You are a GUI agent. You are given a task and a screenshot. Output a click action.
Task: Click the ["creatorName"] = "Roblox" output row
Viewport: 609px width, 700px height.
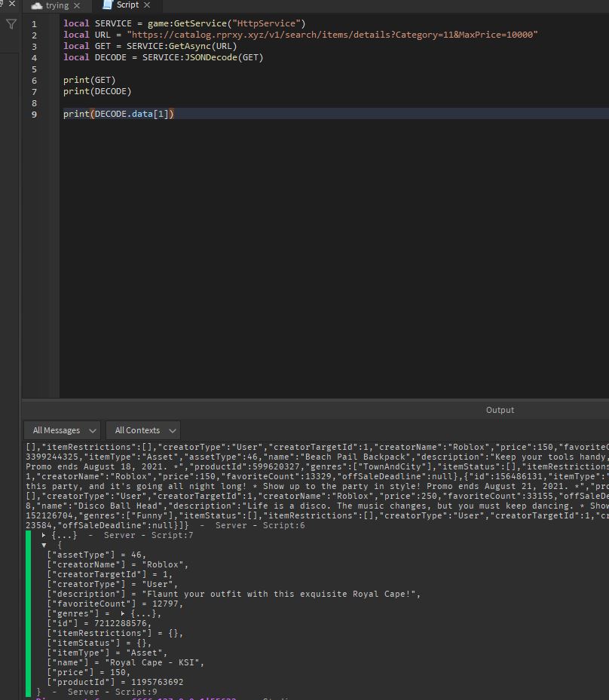[118, 564]
